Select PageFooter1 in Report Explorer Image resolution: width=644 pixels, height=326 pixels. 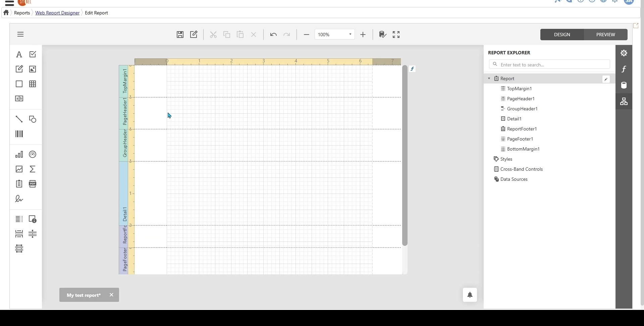coord(520,139)
